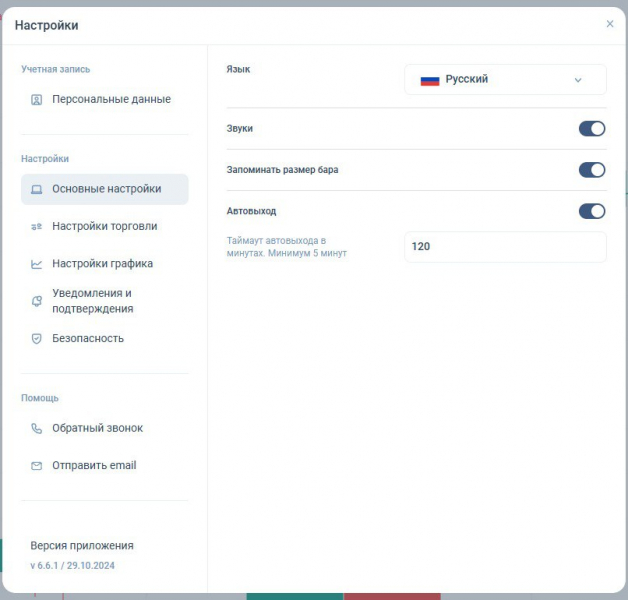This screenshot has width=628, height=600.
Task: Click the envelope icon for Отправить email
Action: (36, 466)
